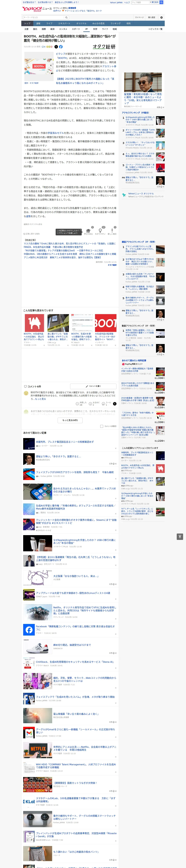Click the わかりやすい lightbulb reaction icon
Image resolution: width=186 pixels, height=868 pixels.
tap(100, 231)
